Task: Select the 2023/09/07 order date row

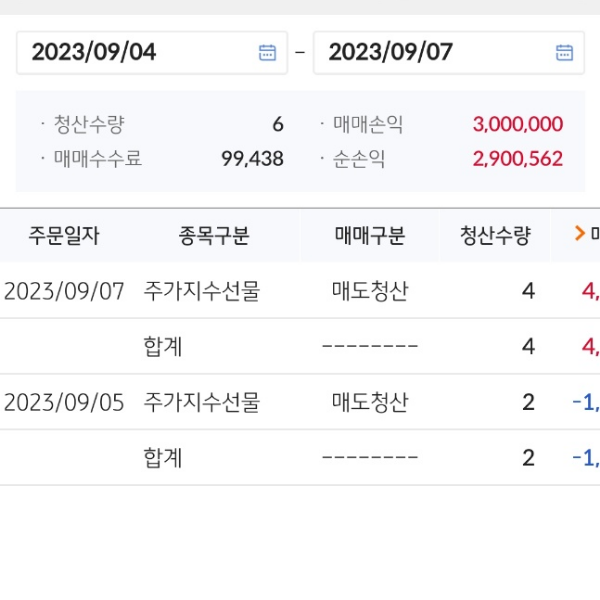Action: click(x=64, y=291)
